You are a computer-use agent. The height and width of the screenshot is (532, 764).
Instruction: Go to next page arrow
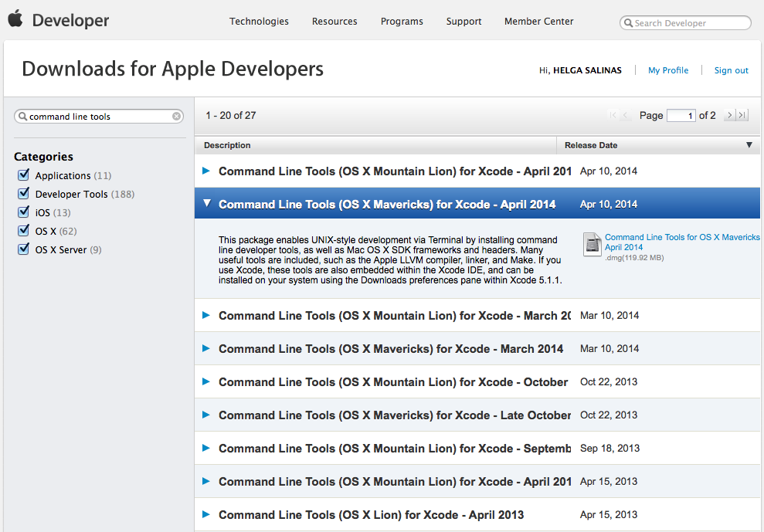(729, 116)
